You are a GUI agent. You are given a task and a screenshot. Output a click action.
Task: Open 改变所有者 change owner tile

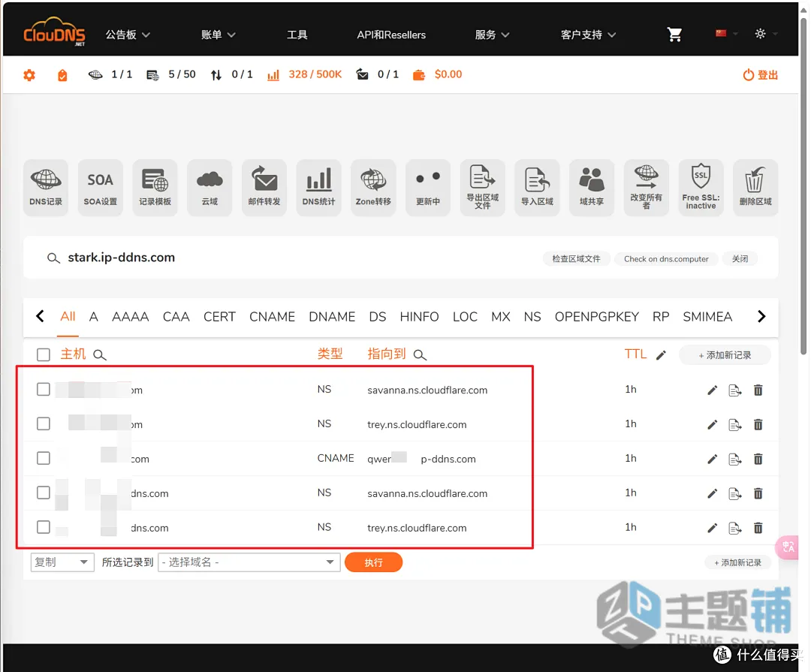point(646,187)
